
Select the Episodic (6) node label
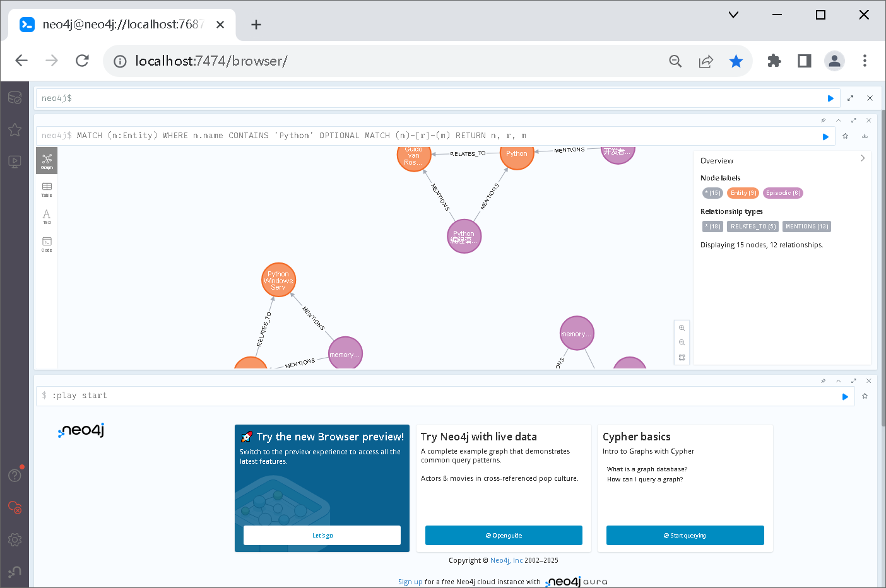coord(783,193)
